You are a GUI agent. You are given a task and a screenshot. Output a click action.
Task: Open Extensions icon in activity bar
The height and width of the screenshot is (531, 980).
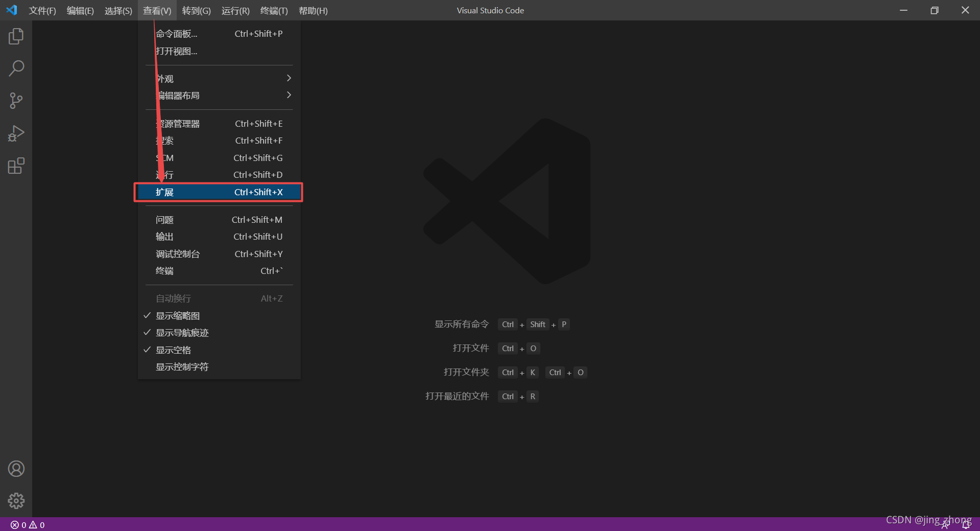click(x=16, y=166)
